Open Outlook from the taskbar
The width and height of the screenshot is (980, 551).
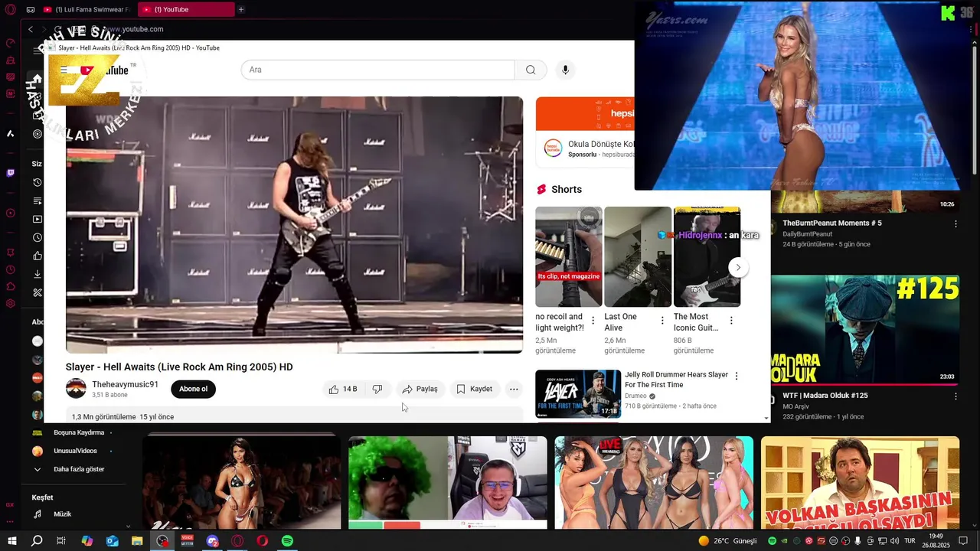pyautogui.click(x=112, y=541)
